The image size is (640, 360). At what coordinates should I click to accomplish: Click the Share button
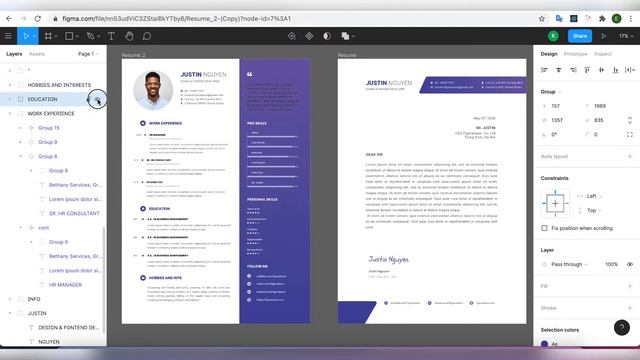(580, 36)
